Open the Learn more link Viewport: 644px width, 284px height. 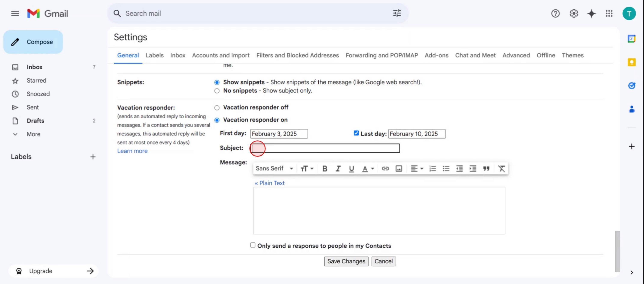[x=132, y=151]
